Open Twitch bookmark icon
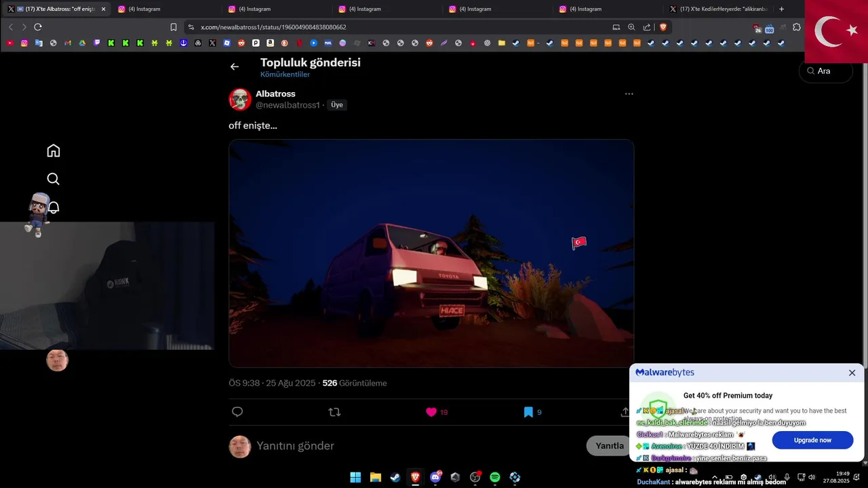Screen dimensions: 868x488 tap(96, 43)
